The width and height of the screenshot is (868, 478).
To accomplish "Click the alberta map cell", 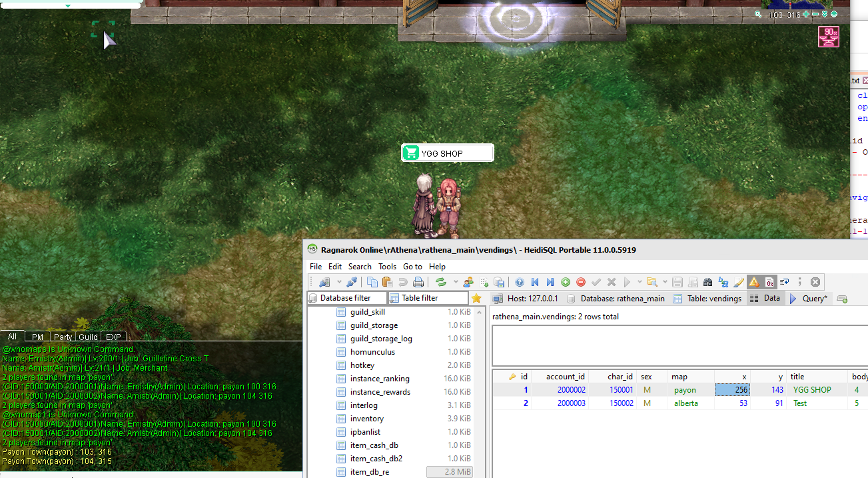I will tap(691, 403).
